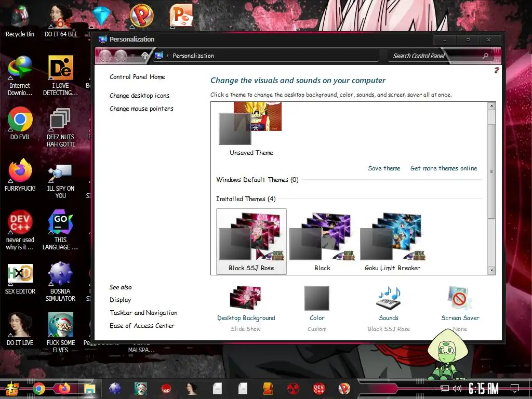Open Taskbar and Navigation link
The height and width of the screenshot is (399, 532).
click(x=143, y=313)
